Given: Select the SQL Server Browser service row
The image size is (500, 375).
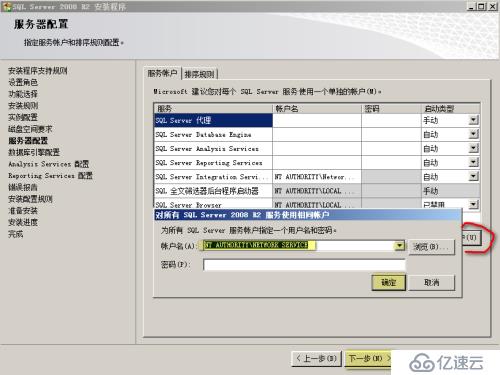Looking at the screenshot, I should [213, 204].
